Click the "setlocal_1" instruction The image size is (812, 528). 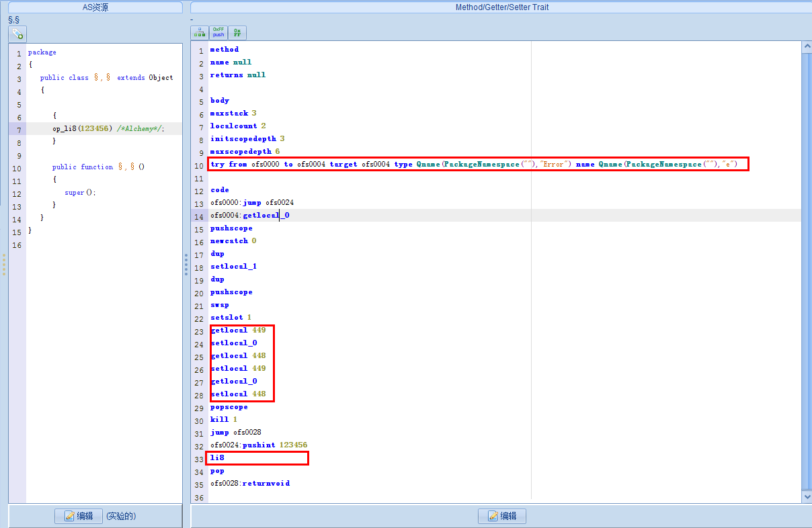tap(233, 267)
